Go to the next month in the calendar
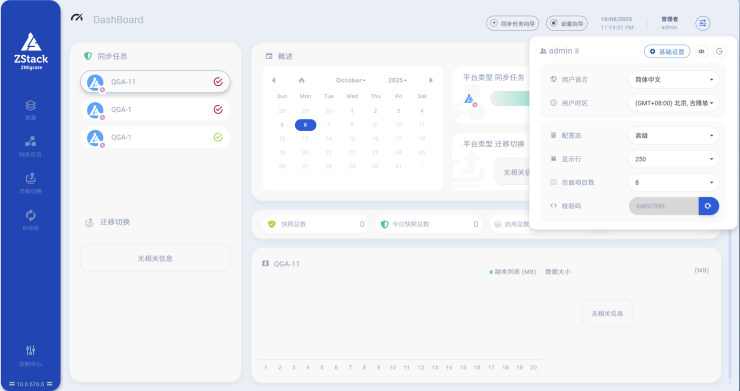The image size is (740, 391). pyautogui.click(x=430, y=80)
